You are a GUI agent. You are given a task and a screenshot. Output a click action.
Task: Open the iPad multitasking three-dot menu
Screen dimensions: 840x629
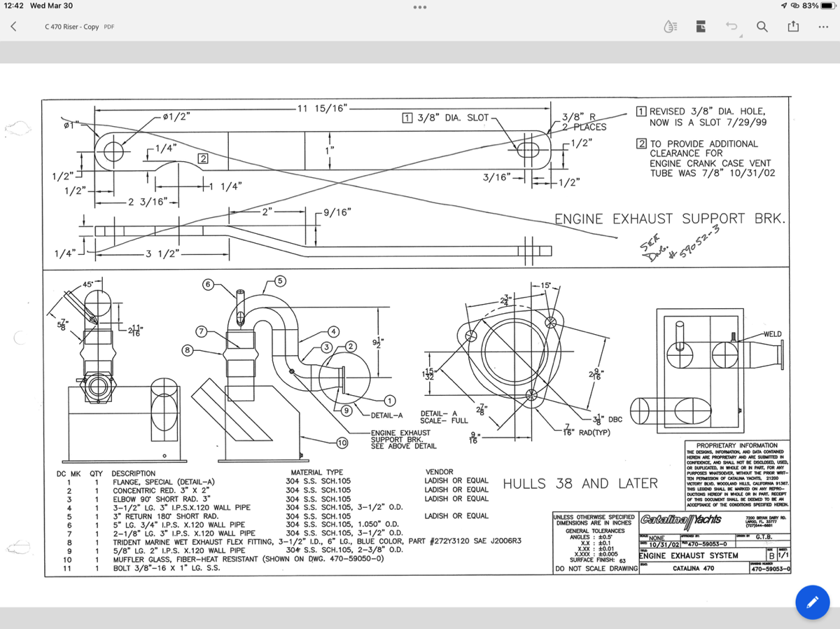(x=420, y=8)
